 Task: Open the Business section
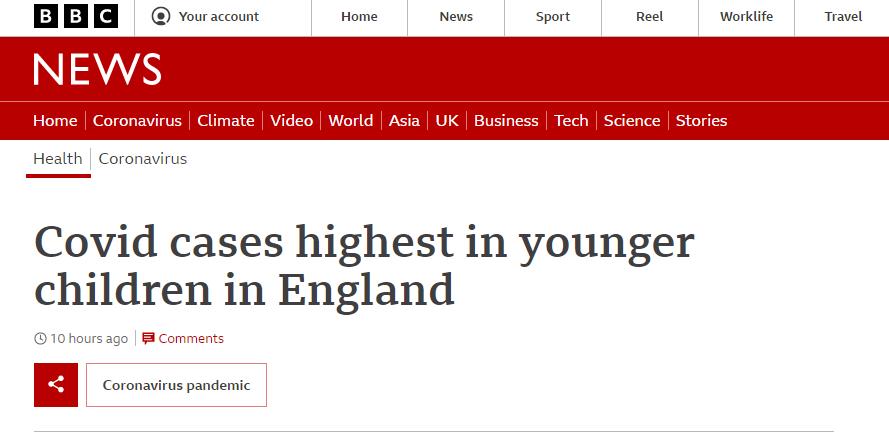(506, 121)
